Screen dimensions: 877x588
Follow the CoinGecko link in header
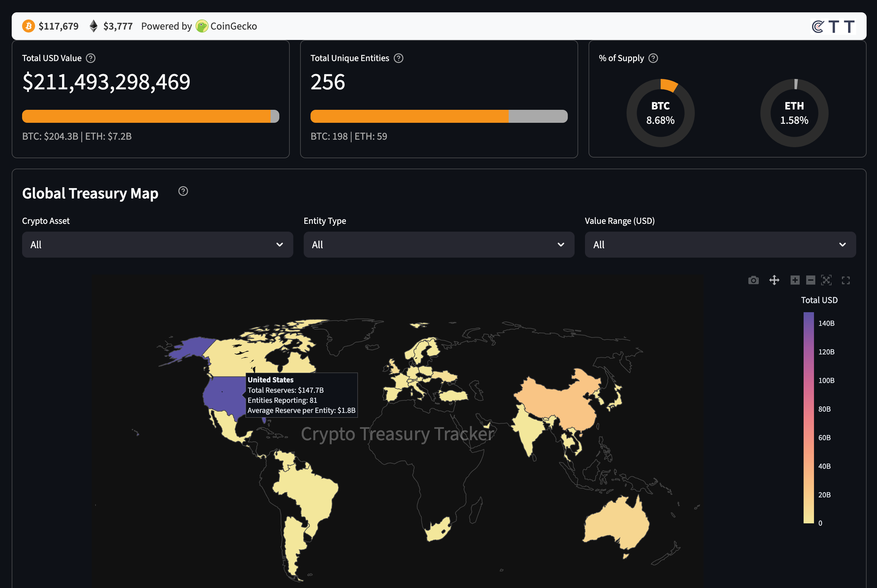click(226, 26)
